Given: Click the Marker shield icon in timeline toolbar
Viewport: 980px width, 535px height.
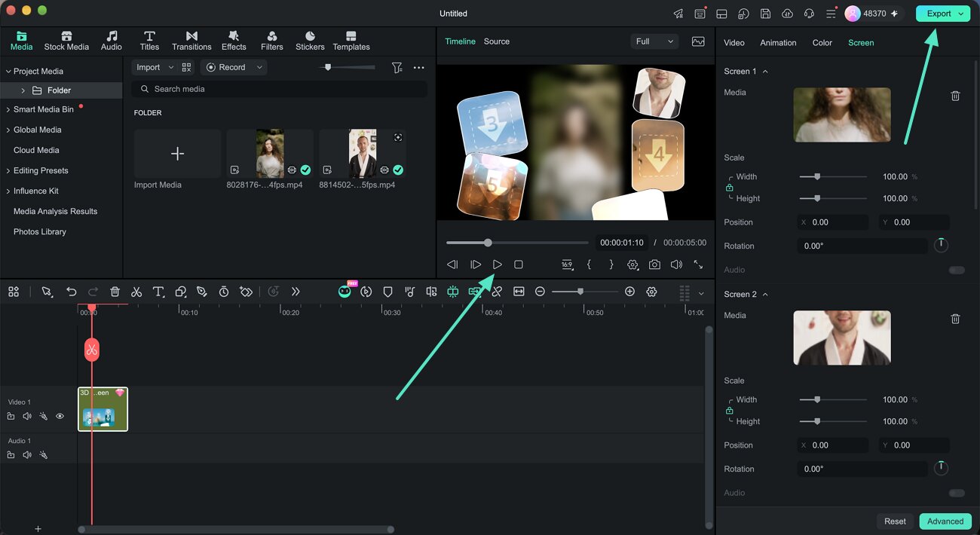Looking at the screenshot, I should (x=387, y=292).
